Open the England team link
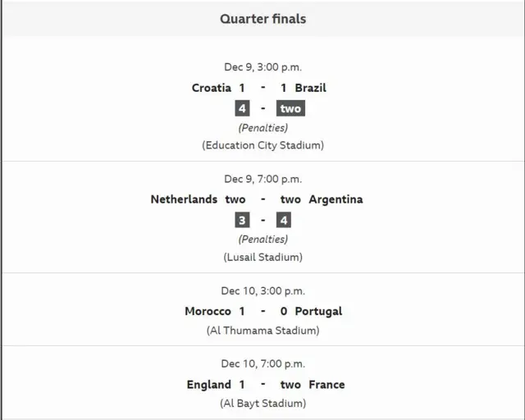525x420 pixels. (209, 385)
